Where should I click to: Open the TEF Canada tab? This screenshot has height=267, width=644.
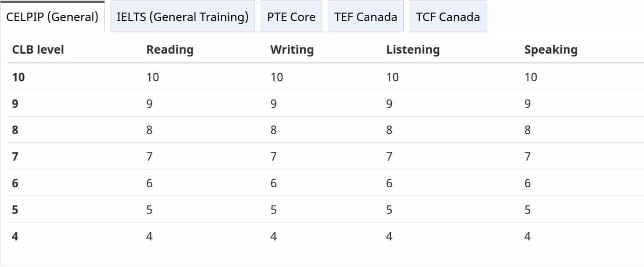tap(366, 17)
